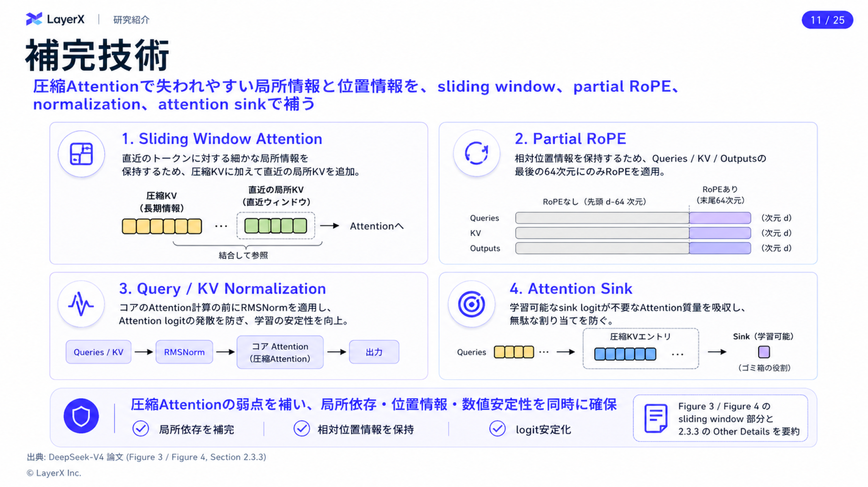Click the arrow pointing to Attentionへ

tap(329, 226)
